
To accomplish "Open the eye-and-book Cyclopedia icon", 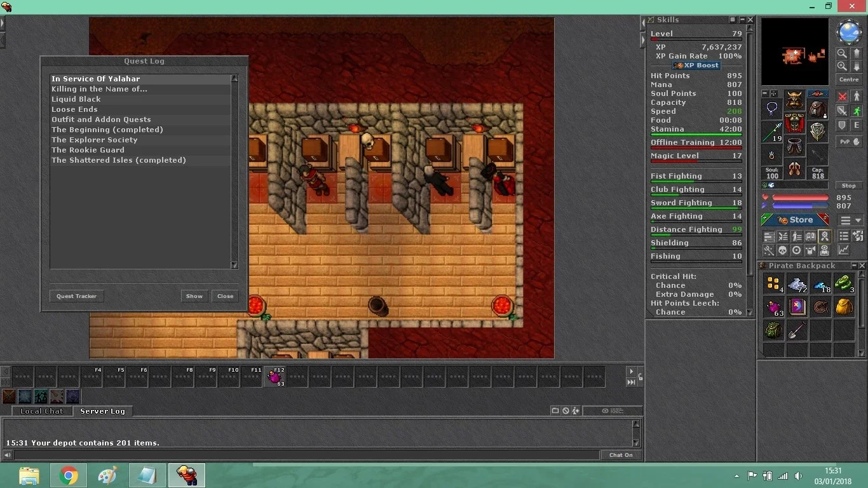I will (x=824, y=250).
